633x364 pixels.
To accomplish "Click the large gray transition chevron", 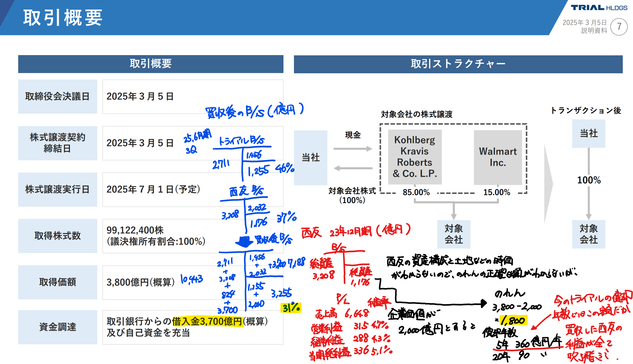I will pyautogui.click(x=548, y=184).
